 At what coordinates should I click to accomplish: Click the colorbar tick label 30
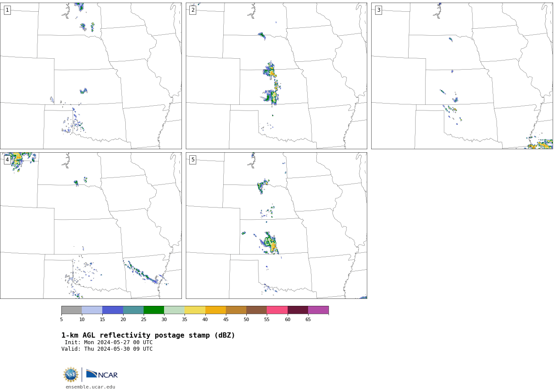click(x=164, y=320)
